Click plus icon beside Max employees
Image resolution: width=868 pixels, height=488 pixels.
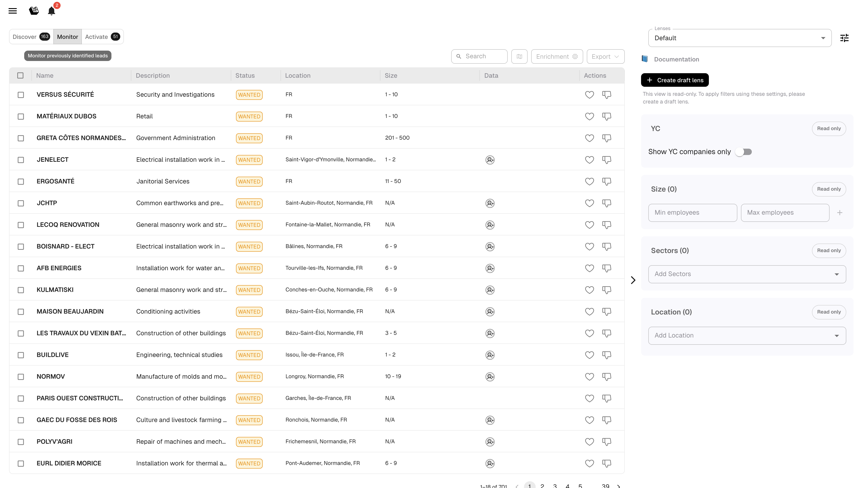(840, 213)
